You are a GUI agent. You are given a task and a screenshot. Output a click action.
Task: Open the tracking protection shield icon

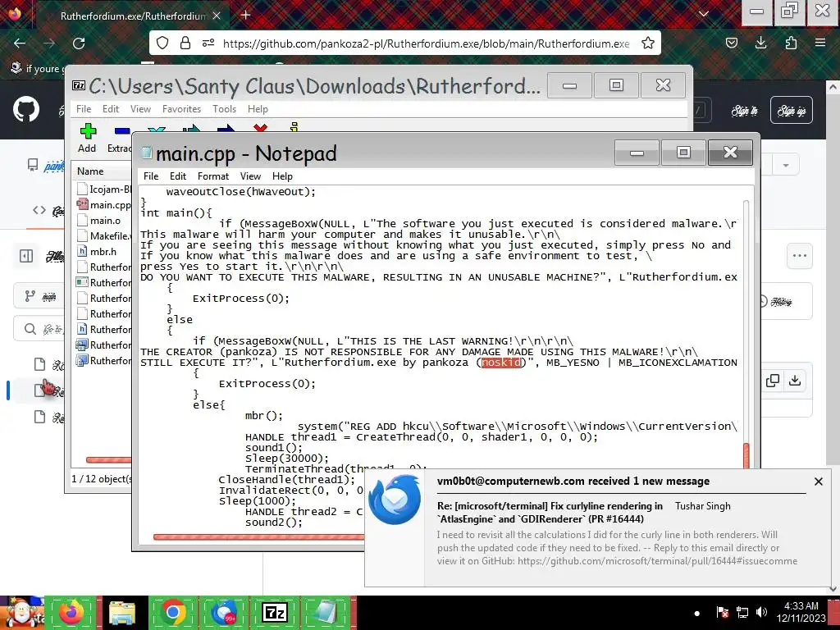(163, 43)
